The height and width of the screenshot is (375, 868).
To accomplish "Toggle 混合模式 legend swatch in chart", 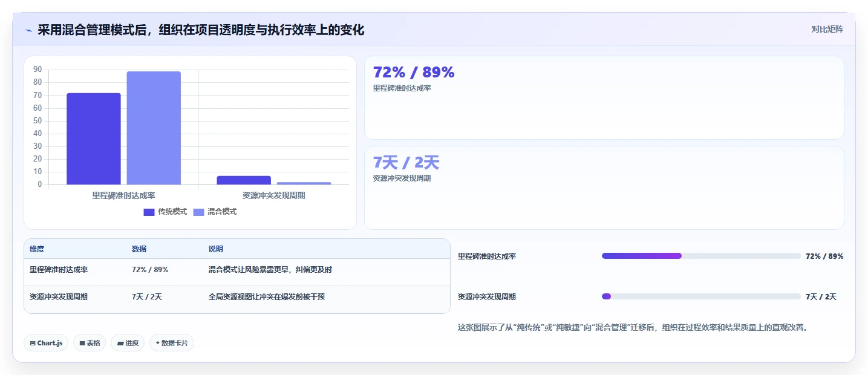I will (198, 212).
